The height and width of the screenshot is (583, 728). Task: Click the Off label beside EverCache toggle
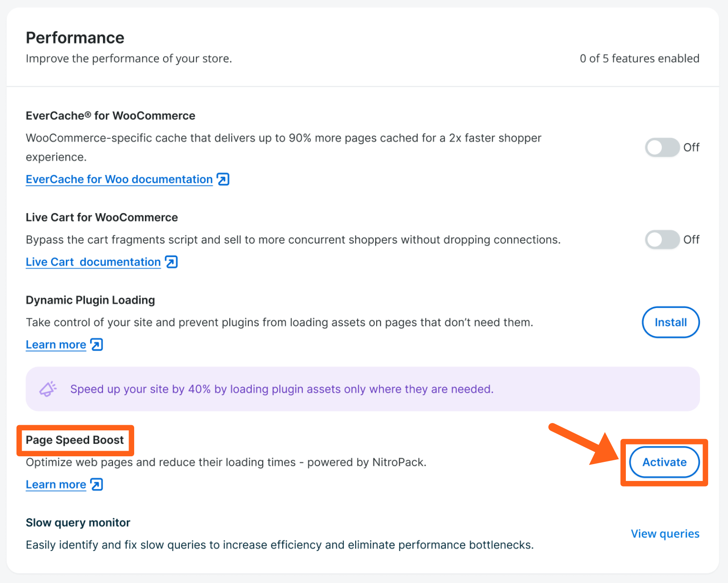691,147
